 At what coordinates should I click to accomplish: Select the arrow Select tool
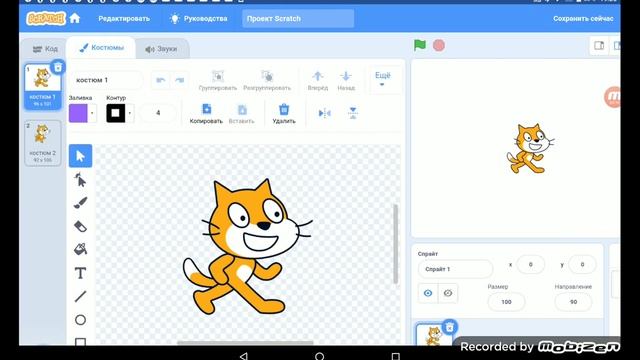click(x=80, y=156)
